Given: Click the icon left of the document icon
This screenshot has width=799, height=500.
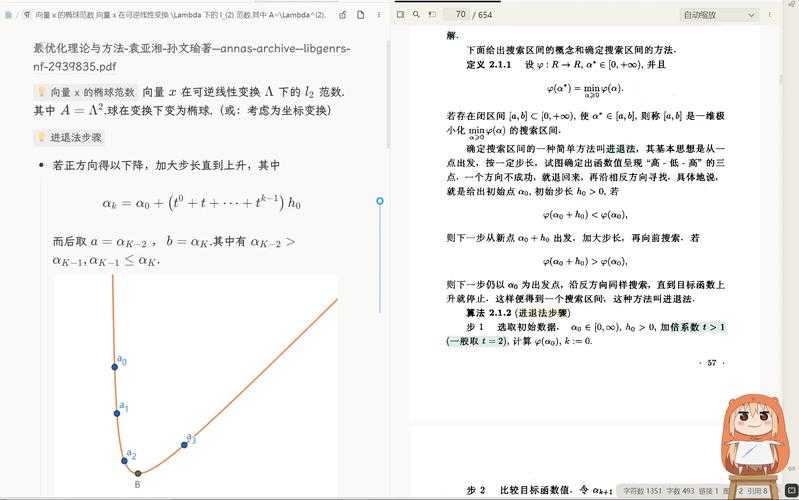Looking at the screenshot, I should tap(343, 15).
